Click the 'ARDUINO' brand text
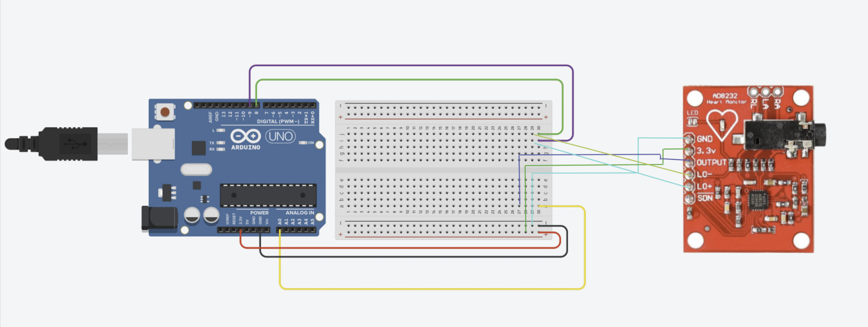The width and height of the screenshot is (868, 327). click(246, 148)
